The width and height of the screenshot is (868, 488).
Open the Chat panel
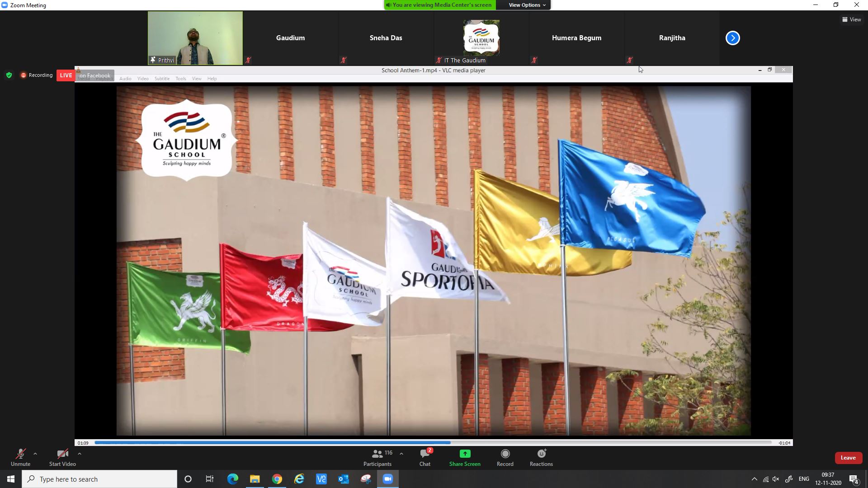point(425,457)
